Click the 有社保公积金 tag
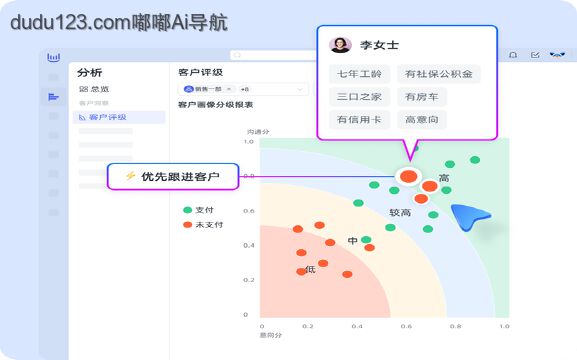 (439, 74)
